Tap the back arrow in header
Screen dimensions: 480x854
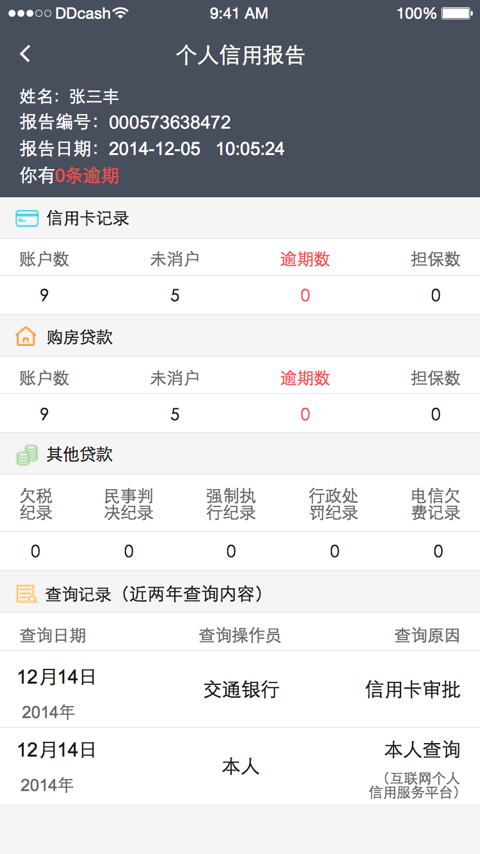coord(25,54)
